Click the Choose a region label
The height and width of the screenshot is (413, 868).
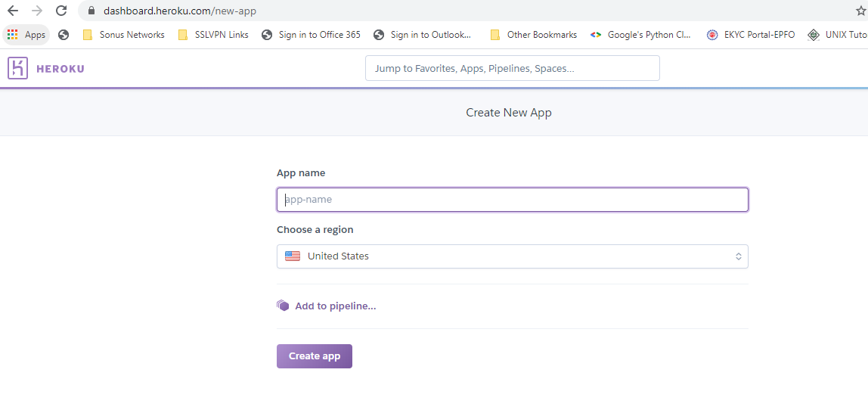[x=315, y=230]
